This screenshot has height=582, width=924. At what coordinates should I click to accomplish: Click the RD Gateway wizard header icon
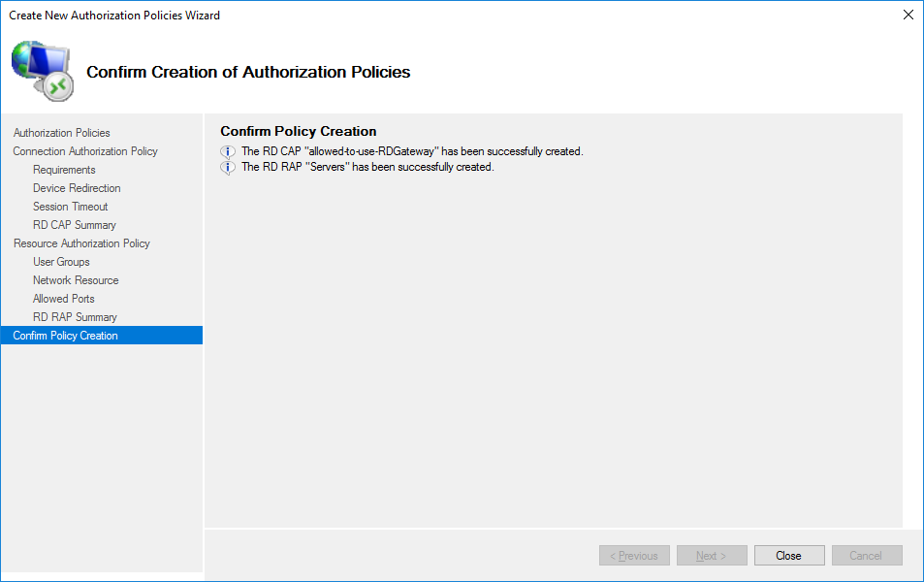tap(43, 71)
